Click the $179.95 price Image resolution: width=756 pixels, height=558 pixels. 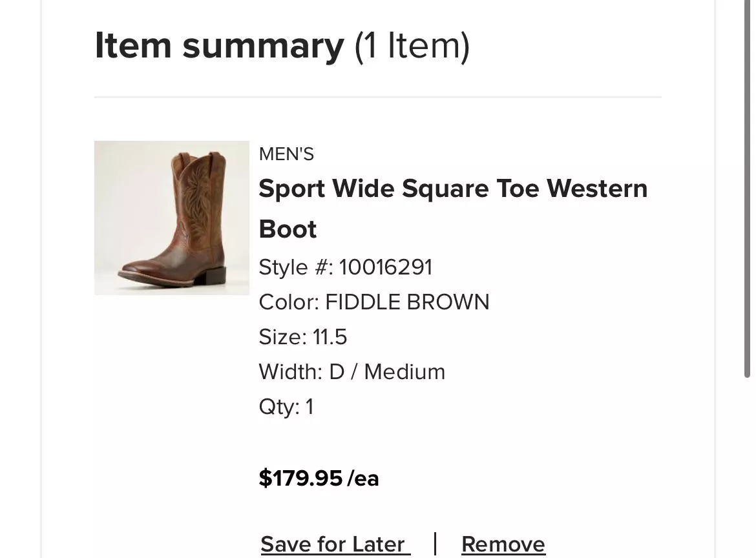300,479
